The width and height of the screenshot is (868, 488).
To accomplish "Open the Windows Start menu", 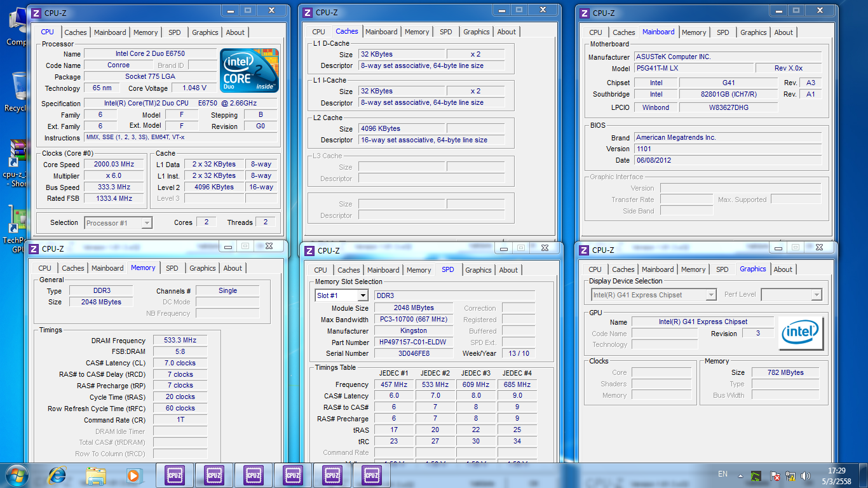I will (17, 475).
